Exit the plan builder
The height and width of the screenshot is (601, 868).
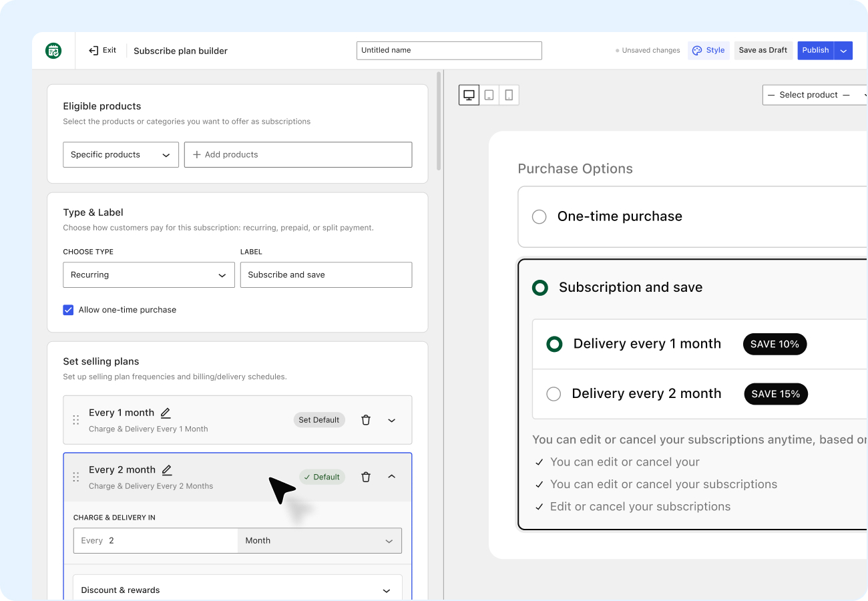click(103, 51)
